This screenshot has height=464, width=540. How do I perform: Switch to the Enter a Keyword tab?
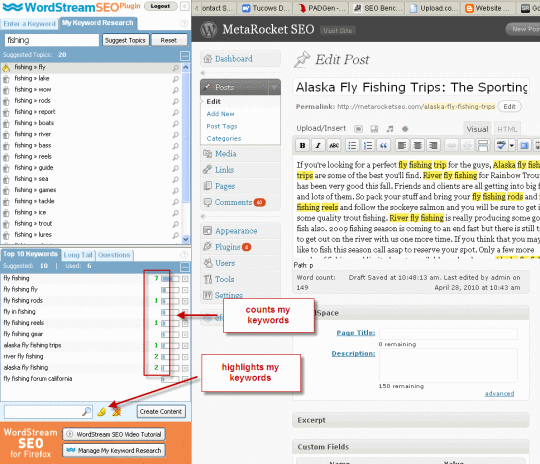pos(29,24)
